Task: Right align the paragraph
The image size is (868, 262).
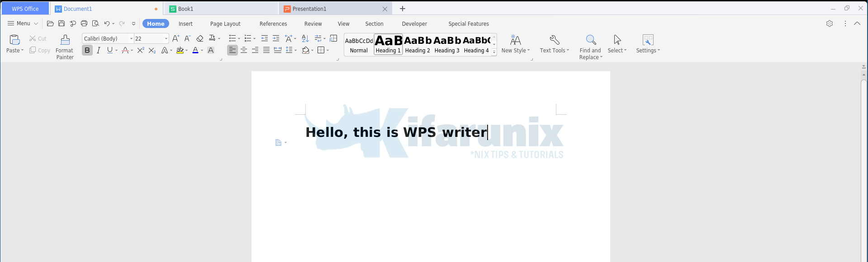Action: point(255,50)
